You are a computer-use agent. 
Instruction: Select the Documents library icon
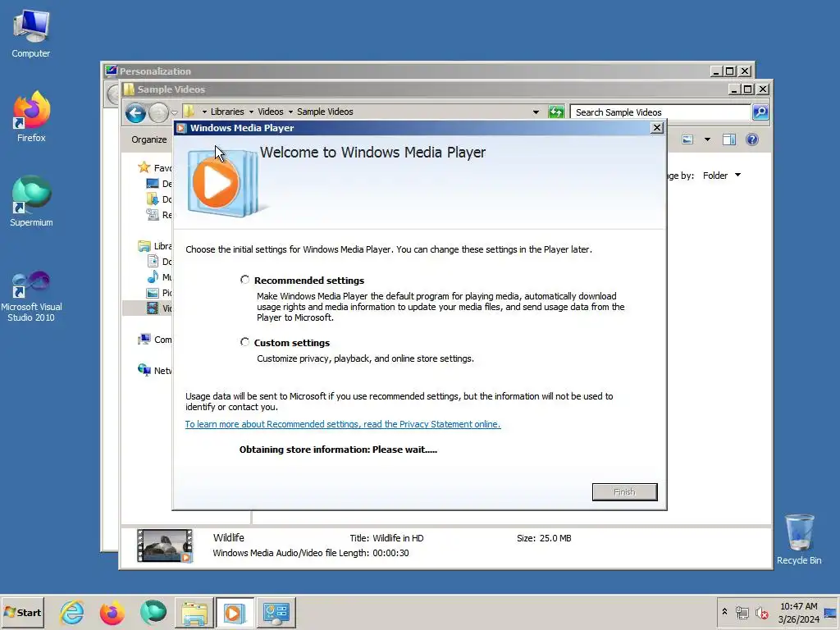click(153, 262)
